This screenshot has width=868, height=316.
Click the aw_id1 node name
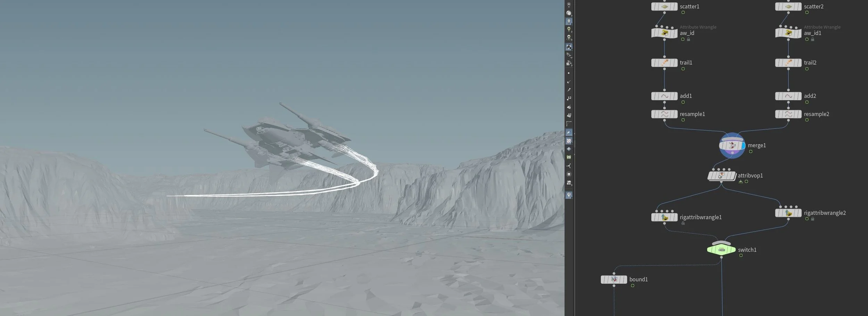(812, 33)
